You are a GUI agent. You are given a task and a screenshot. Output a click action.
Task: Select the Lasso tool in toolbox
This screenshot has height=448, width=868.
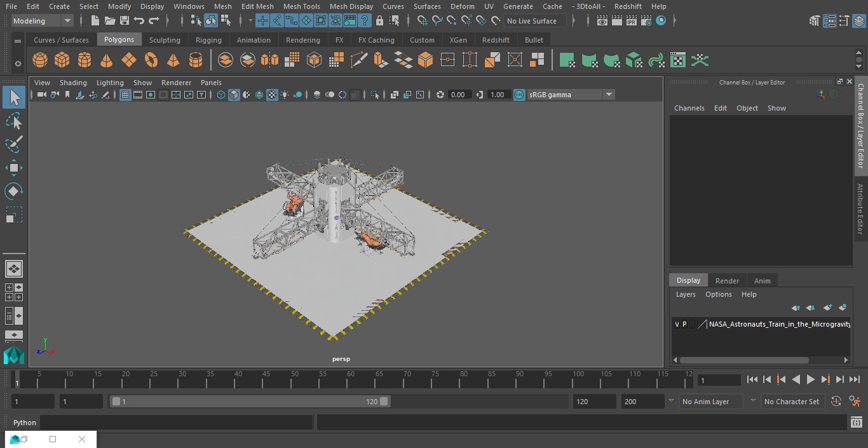pos(13,121)
